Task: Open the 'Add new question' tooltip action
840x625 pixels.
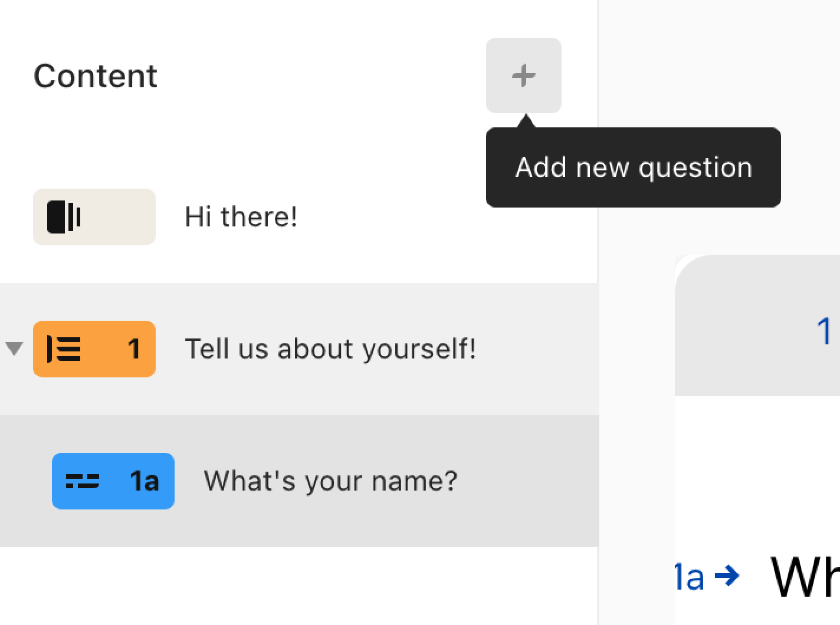Action: pos(633,167)
